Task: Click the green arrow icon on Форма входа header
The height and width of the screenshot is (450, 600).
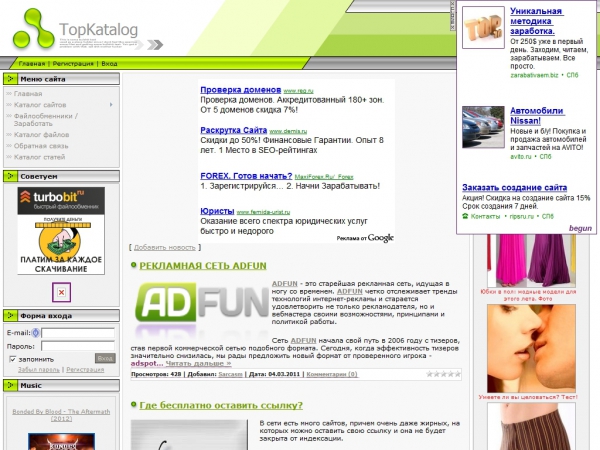Action: pos(10,316)
